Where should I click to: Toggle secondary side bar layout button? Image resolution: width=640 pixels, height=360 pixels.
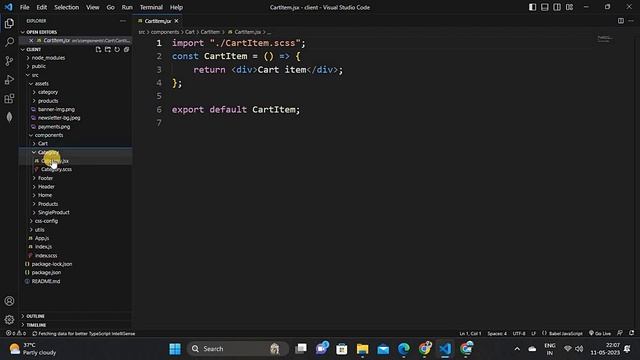point(557,7)
